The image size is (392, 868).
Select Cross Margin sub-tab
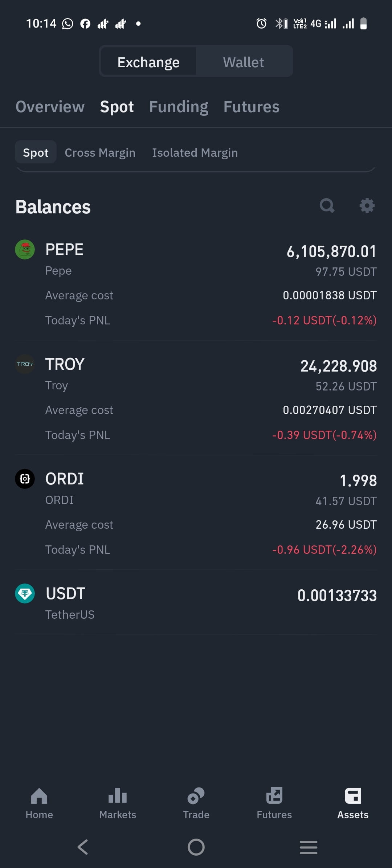pos(100,152)
